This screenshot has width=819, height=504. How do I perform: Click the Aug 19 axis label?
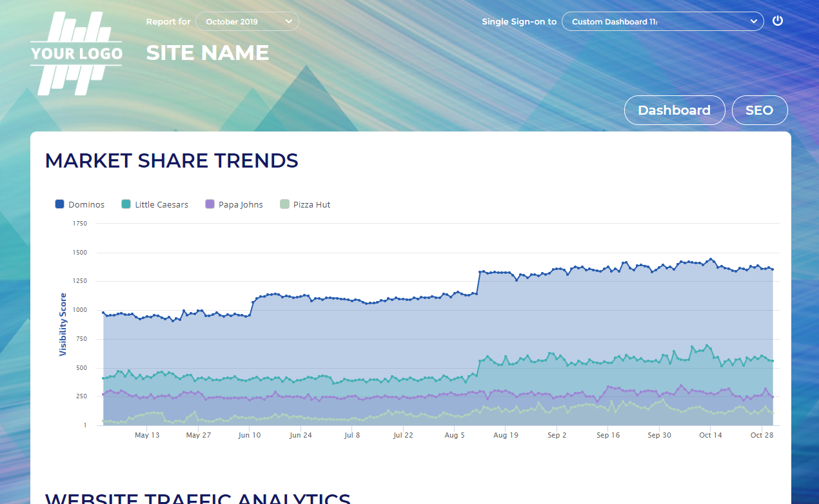tap(506, 435)
